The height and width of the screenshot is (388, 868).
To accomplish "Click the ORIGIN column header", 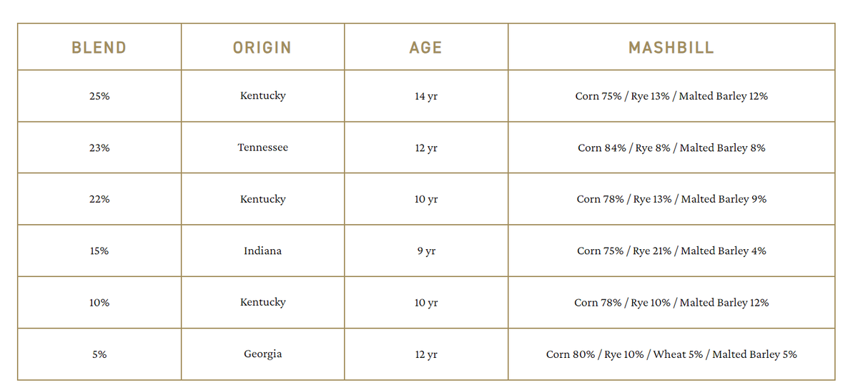I will pos(262,48).
